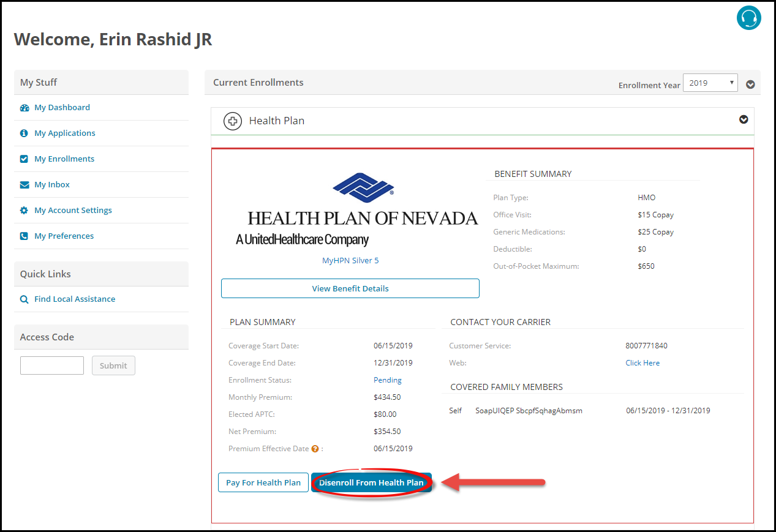Focus the Access Code input field
The height and width of the screenshot is (532, 776).
(x=52, y=365)
